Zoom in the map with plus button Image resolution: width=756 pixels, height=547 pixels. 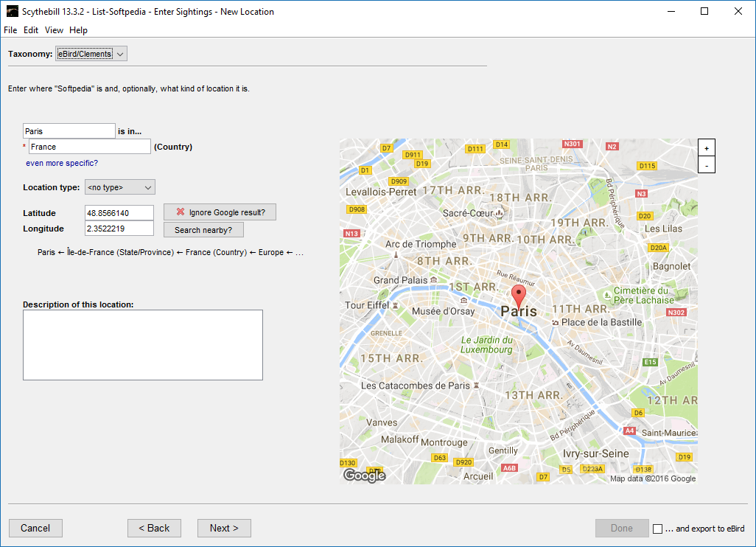(x=707, y=148)
